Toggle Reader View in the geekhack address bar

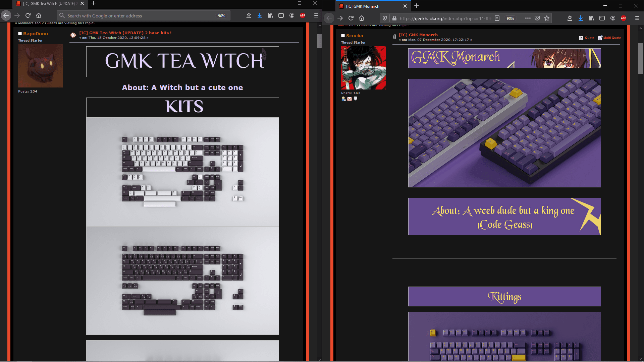[x=497, y=18]
